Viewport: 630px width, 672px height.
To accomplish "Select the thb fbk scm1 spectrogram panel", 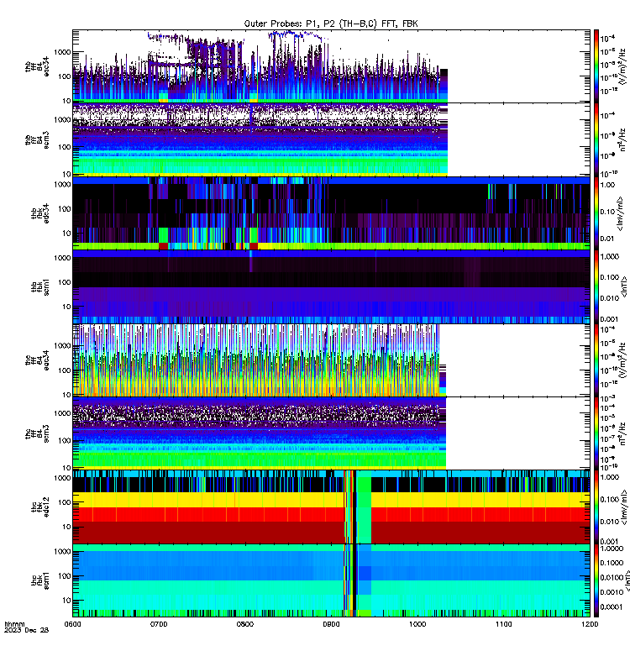I will click(331, 286).
